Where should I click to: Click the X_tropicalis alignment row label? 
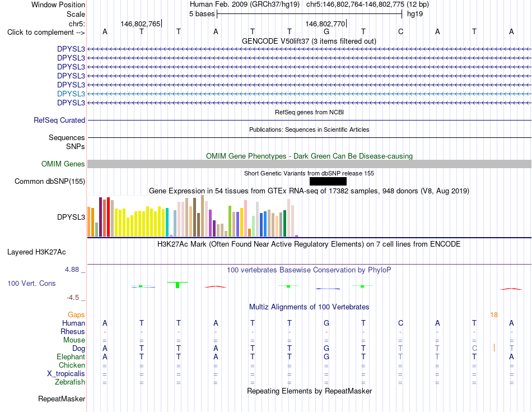[66, 374]
